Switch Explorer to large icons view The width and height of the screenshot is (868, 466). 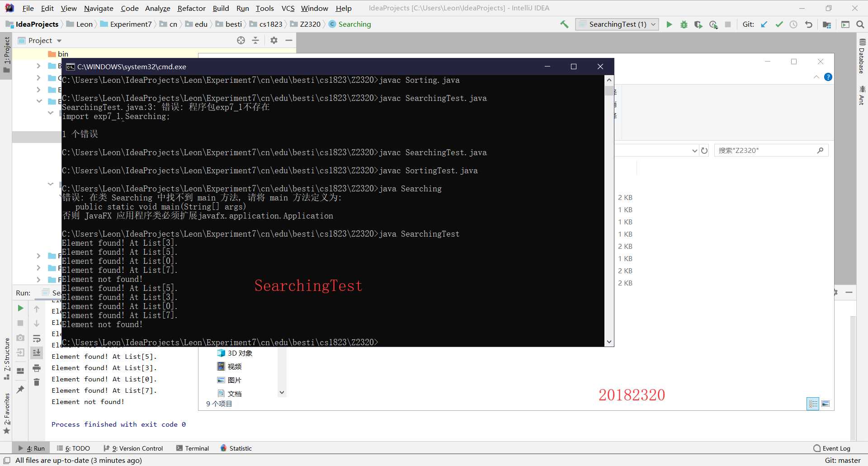point(826,404)
